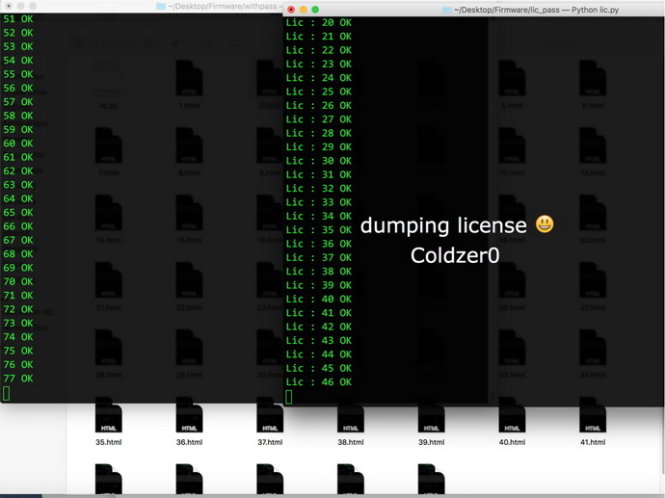Click the 'Lic : 44 OK' terminal line

[319, 354]
